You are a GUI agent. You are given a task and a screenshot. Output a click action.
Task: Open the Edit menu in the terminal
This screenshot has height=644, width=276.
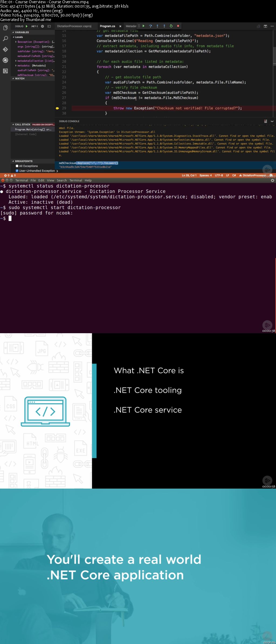[x=41, y=180]
